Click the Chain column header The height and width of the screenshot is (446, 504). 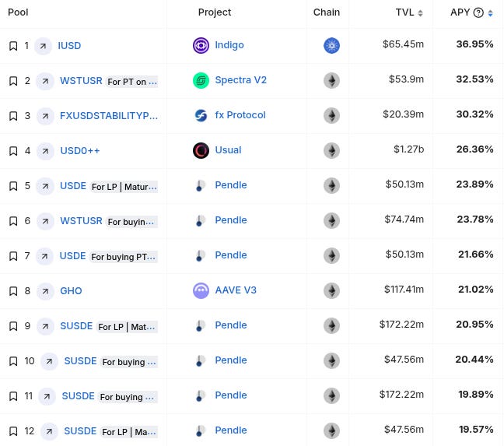point(327,12)
